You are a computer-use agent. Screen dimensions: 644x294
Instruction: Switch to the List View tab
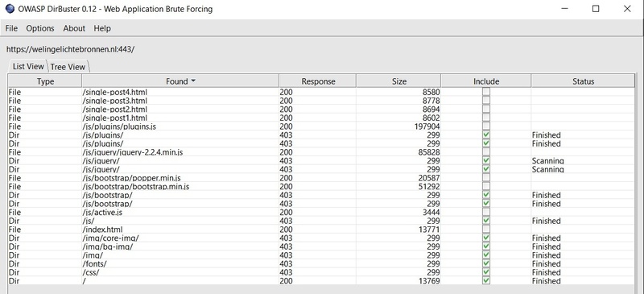coord(28,66)
